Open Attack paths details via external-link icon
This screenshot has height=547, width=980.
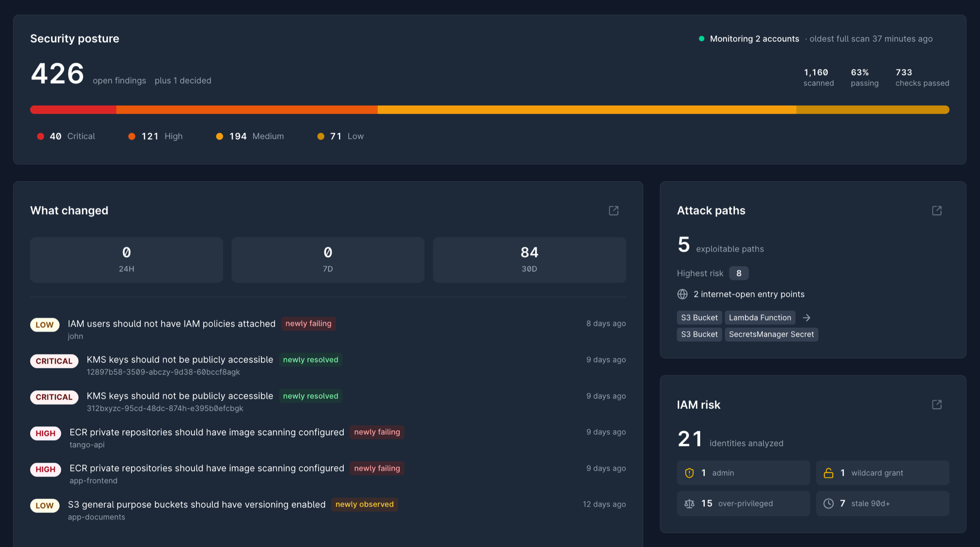coord(937,211)
